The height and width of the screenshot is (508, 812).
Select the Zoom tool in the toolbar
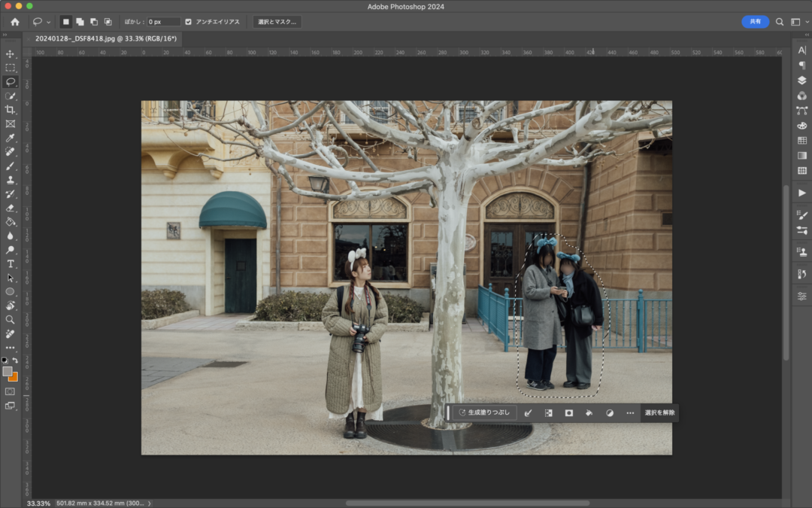tap(11, 320)
